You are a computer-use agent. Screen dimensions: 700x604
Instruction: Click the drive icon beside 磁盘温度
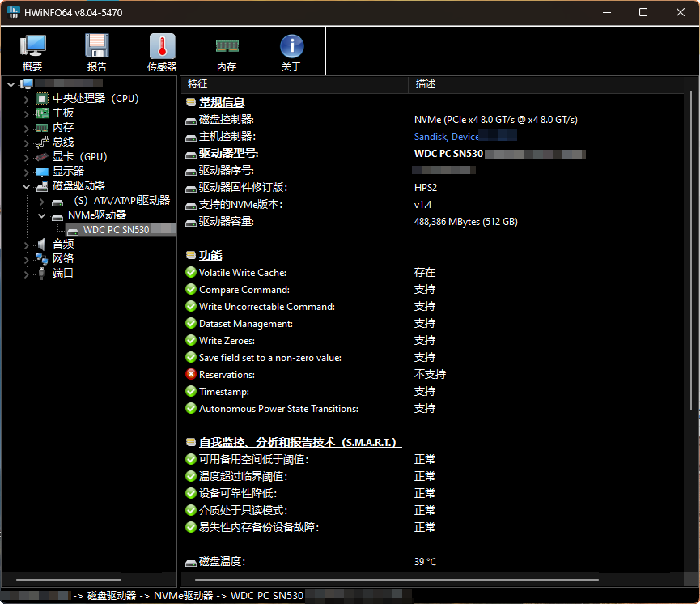point(191,563)
